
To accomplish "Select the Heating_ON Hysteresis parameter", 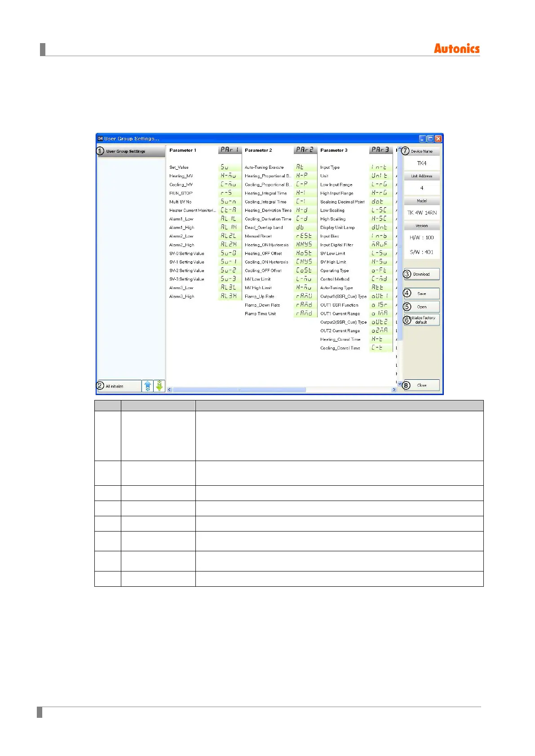I will (x=267, y=245).
